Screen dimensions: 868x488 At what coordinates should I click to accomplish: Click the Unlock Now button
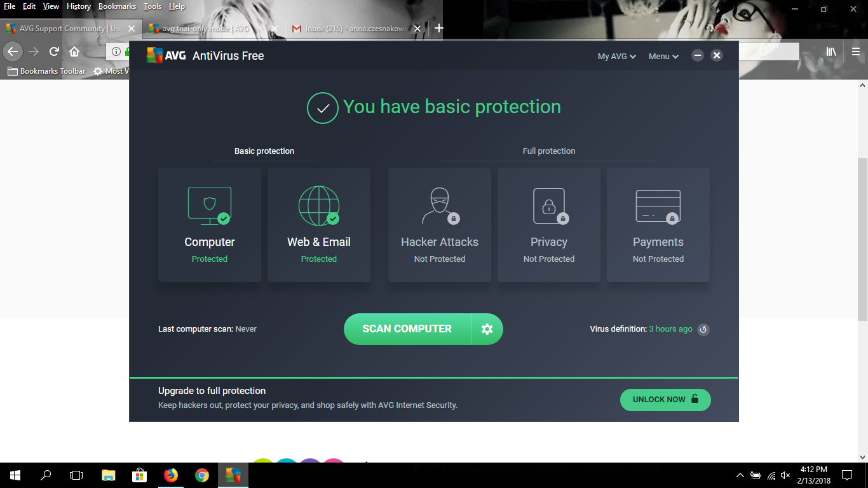(665, 400)
